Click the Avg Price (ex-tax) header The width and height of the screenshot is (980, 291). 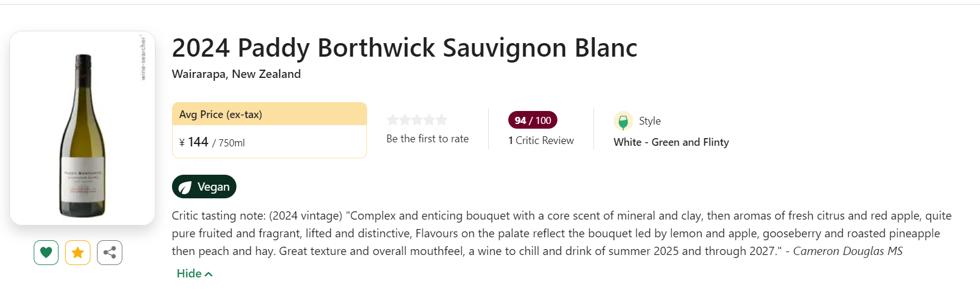[220, 115]
